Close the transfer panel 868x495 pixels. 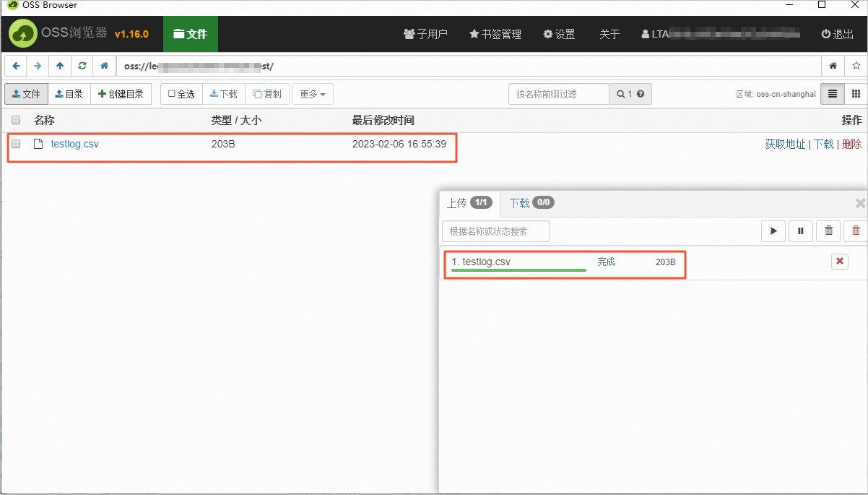(x=860, y=203)
